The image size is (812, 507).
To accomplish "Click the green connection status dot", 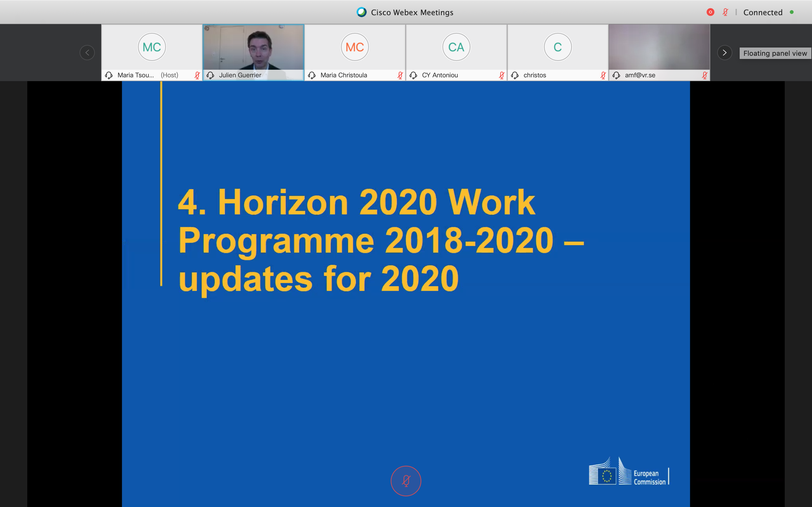I will 791,12.
